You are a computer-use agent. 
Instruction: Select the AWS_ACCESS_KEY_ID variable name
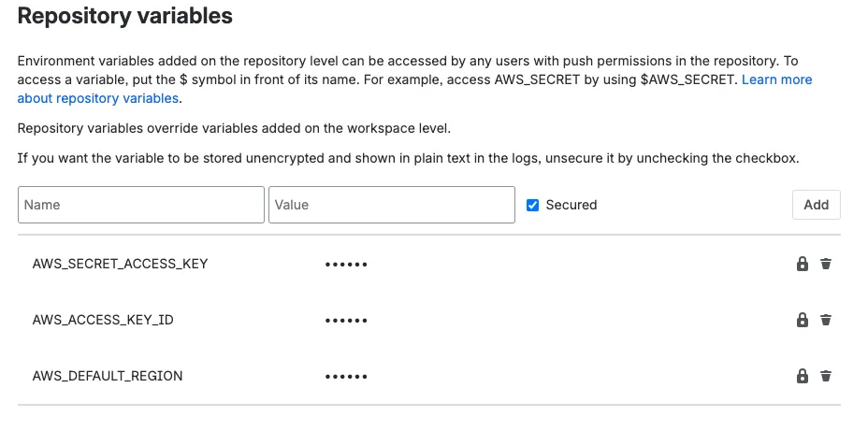(103, 320)
